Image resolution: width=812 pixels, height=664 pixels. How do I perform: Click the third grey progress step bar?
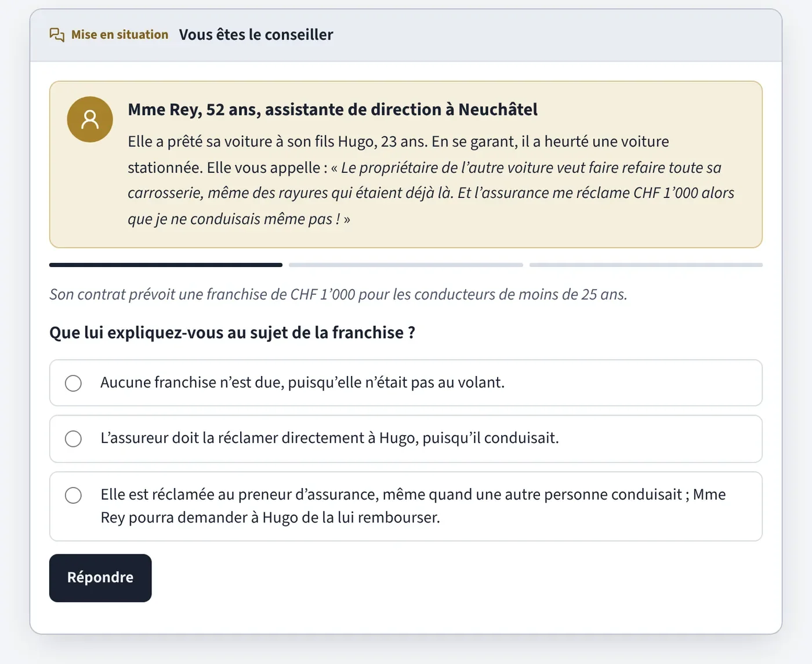646,265
